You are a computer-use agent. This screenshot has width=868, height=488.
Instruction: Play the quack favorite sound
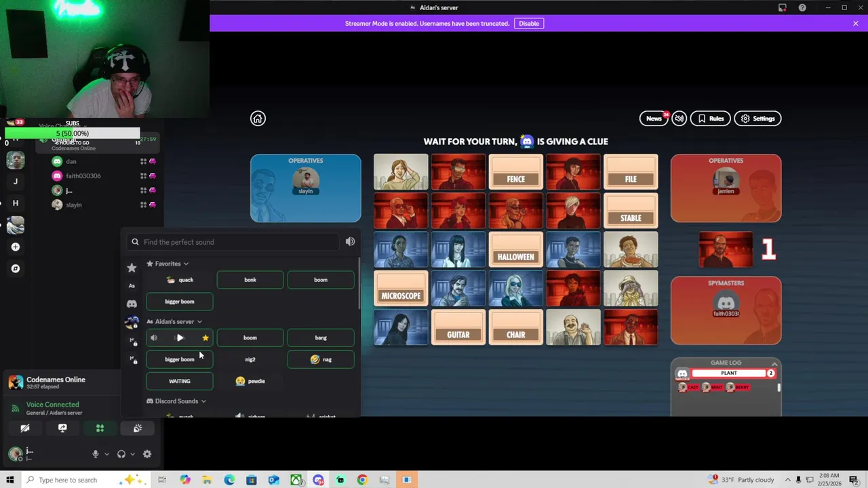180,280
